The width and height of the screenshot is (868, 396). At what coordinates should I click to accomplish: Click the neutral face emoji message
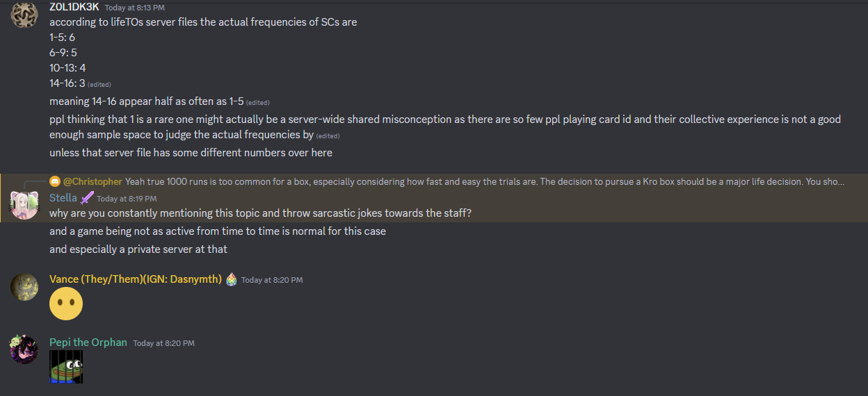[66, 304]
